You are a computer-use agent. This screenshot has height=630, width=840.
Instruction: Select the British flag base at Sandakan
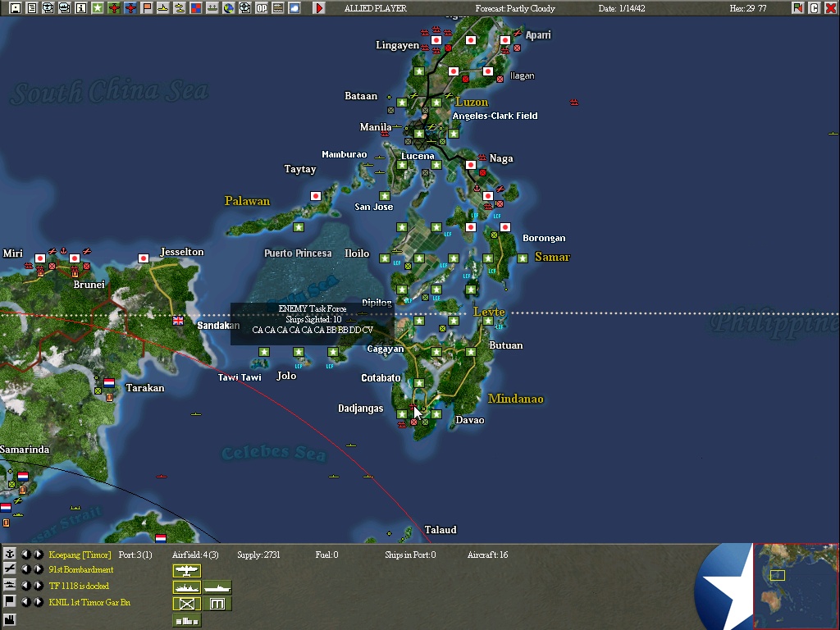coord(178,321)
